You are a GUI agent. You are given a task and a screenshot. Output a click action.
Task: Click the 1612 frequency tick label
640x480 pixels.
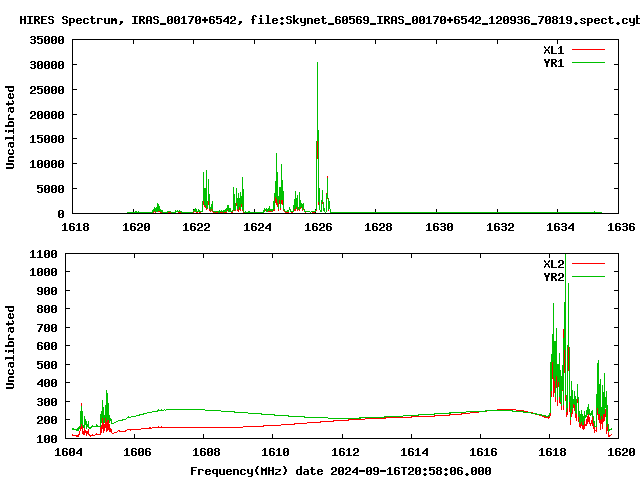[x=345, y=452]
